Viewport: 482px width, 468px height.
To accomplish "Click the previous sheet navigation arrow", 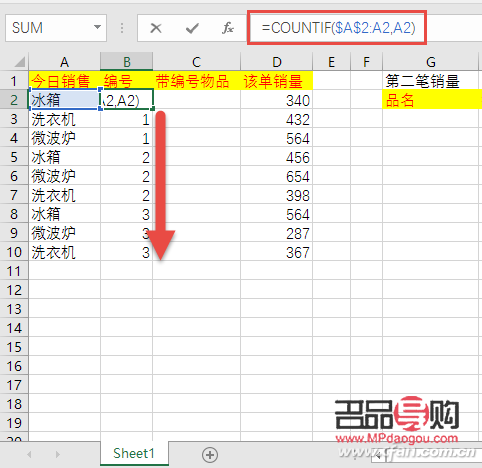I will pyautogui.click(x=29, y=454).
